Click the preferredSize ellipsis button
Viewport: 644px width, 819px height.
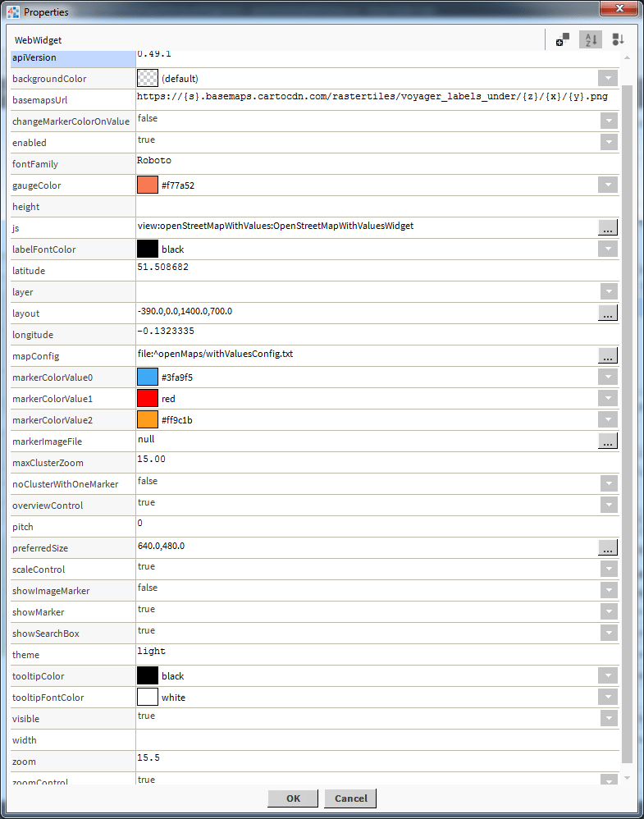(608, 547)
